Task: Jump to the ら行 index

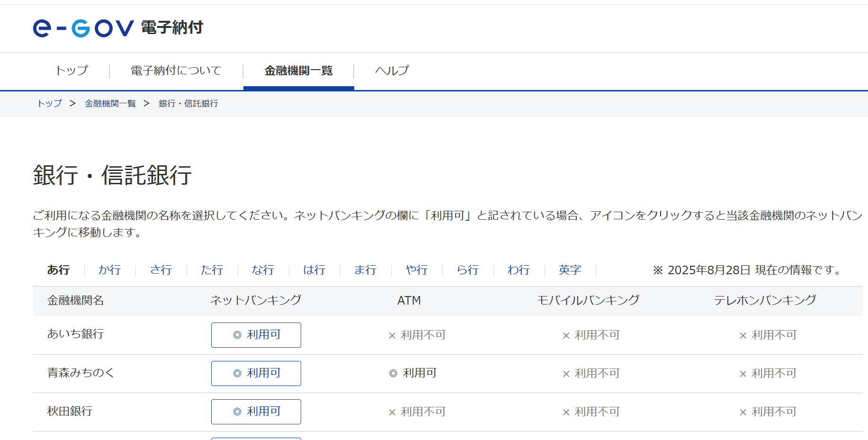Action: pyautogui.click(x=467, y=270)
